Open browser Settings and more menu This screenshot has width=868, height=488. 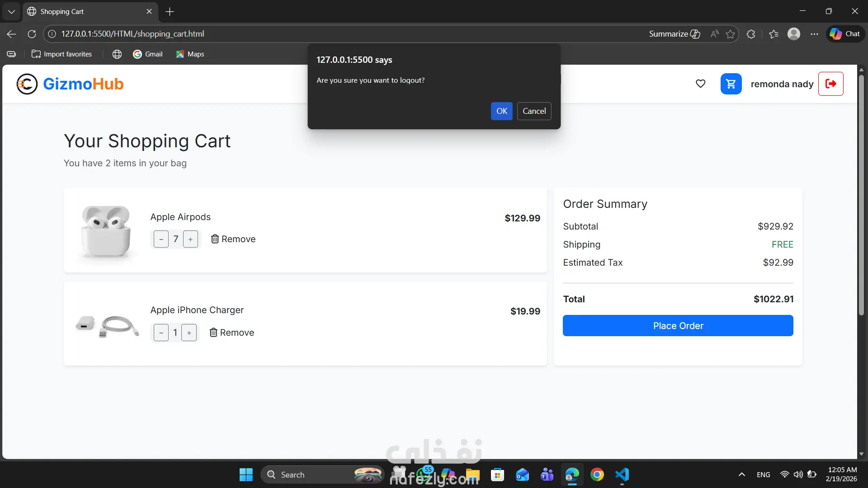(x=814, y=34)
